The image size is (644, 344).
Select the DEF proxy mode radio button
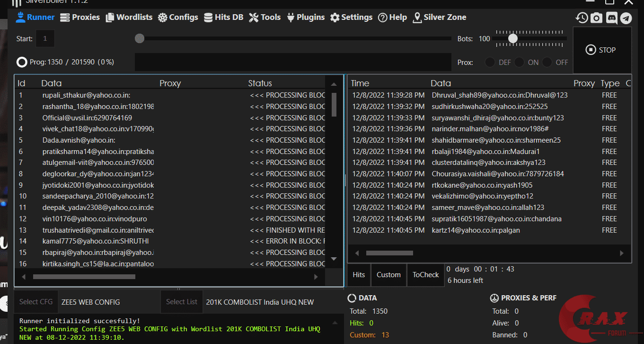[490, 63]
